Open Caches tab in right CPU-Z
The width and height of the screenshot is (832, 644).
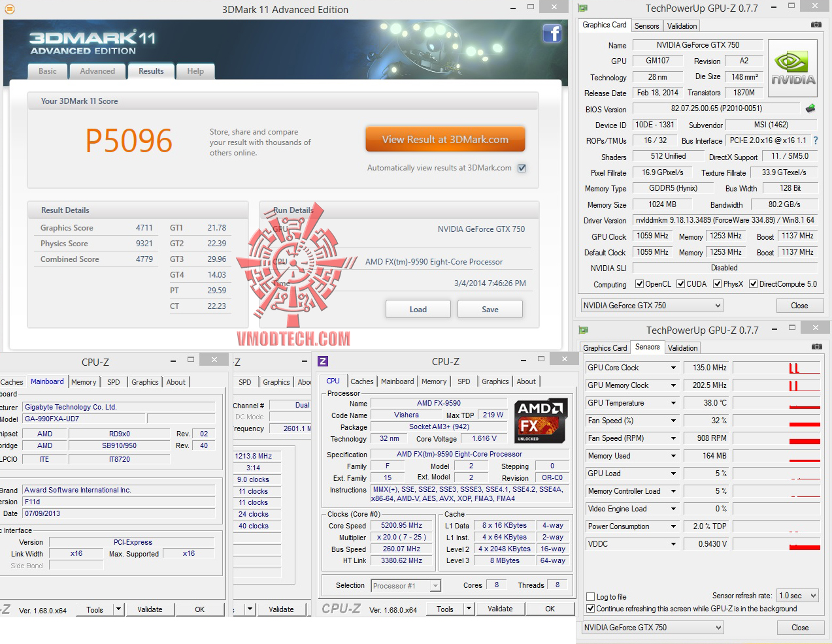(x=362, y=381)
